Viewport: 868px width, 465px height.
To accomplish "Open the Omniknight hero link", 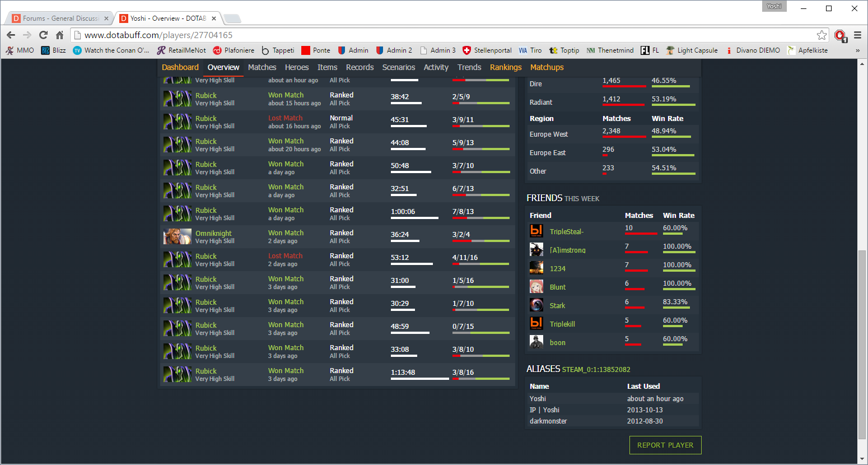I will tap(213, 233).
